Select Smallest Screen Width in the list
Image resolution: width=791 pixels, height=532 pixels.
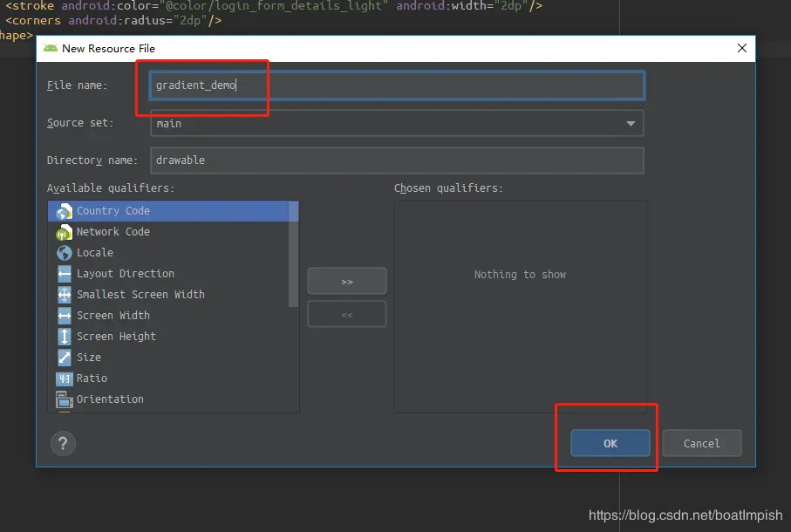point(168,295)
